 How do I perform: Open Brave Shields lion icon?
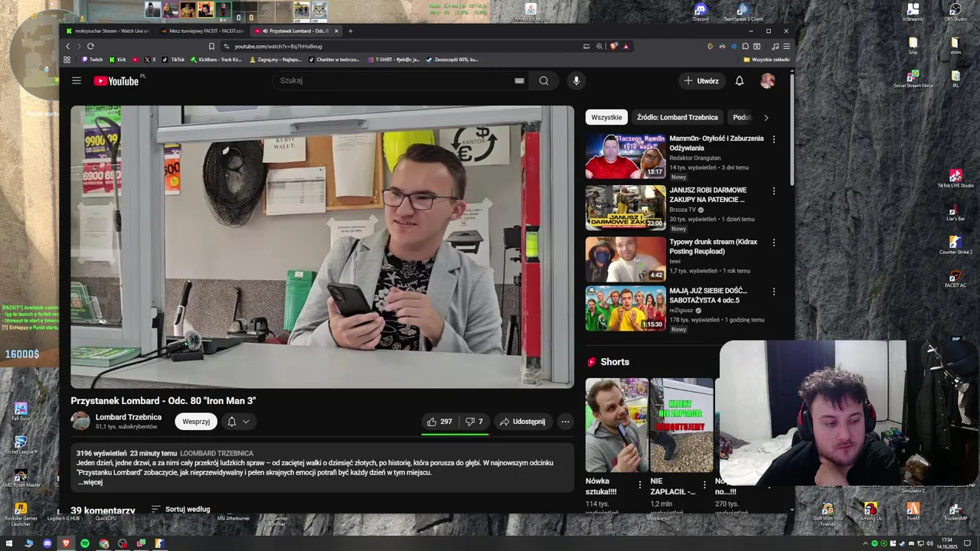coord(613,46)
